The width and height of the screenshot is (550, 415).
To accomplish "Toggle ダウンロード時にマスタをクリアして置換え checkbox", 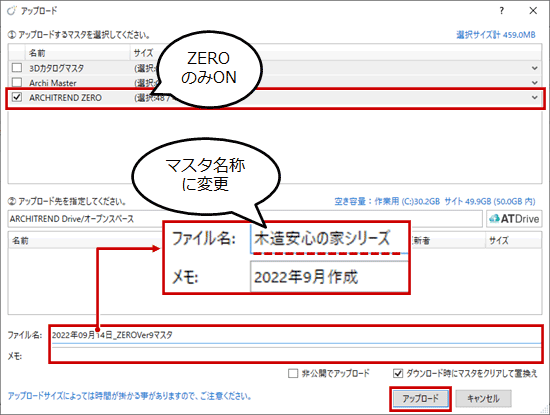I will pos(398,373).
